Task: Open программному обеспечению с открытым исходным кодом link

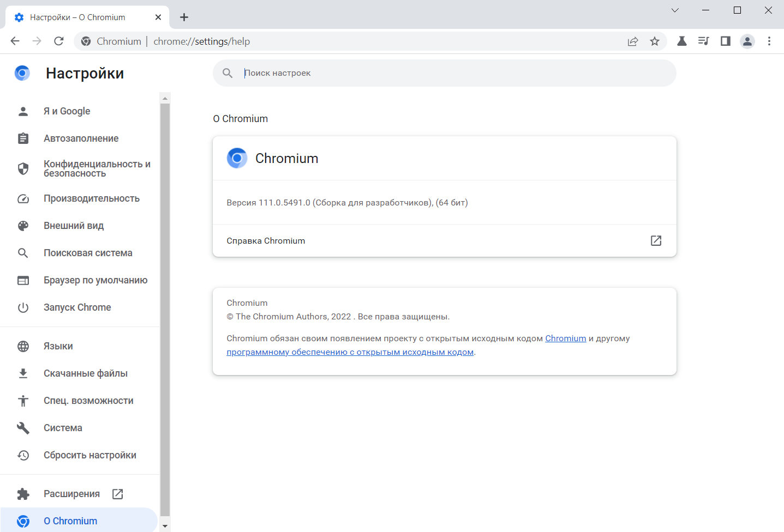Action: coord(350,352)
